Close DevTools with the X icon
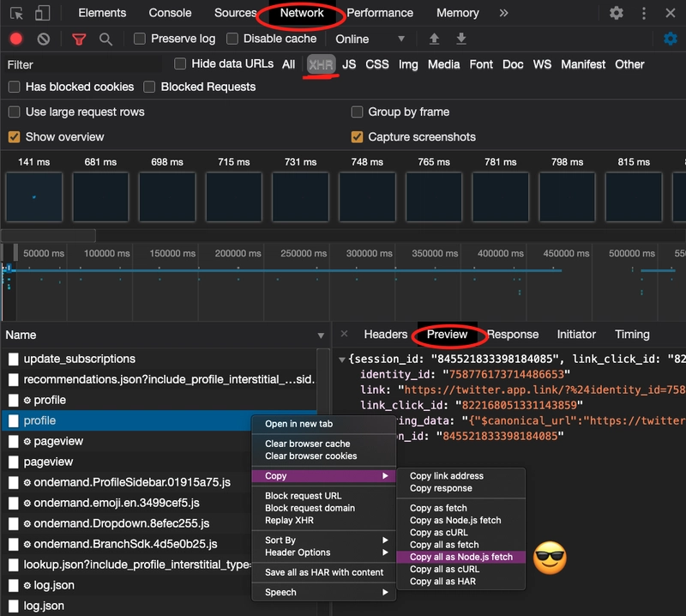This screenshot has height=616, width=686. 671,13
